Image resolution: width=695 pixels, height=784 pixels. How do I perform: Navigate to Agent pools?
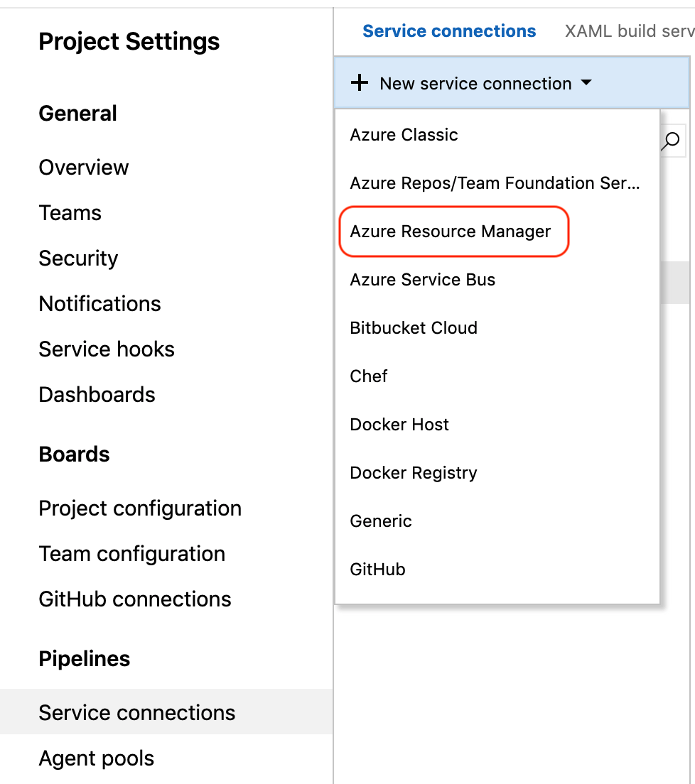pos(97,758)
